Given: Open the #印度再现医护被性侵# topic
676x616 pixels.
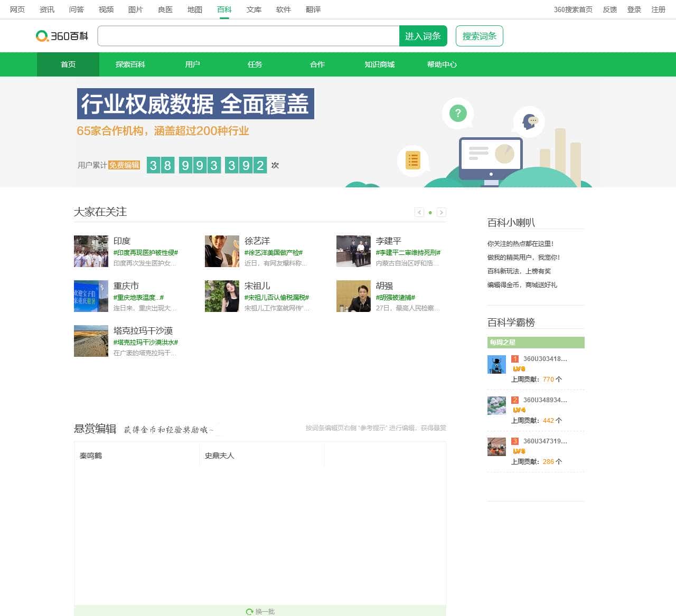Looking at the screenshot, I should pos(146,253).
